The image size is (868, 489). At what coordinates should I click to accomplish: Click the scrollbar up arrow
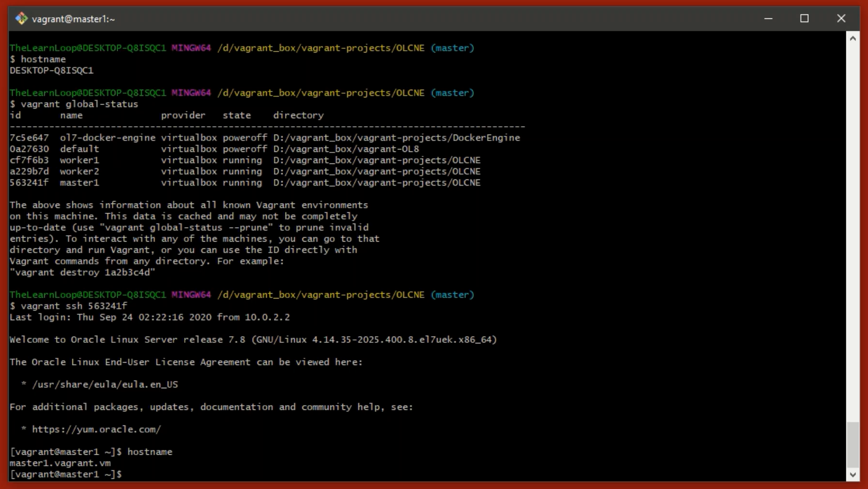coord(853,39)
